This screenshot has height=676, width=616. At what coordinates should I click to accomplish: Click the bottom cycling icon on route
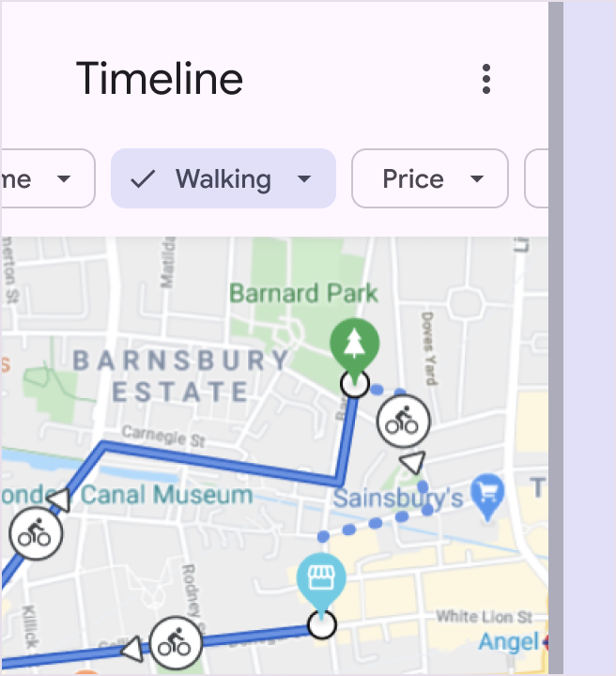point(175,644)
